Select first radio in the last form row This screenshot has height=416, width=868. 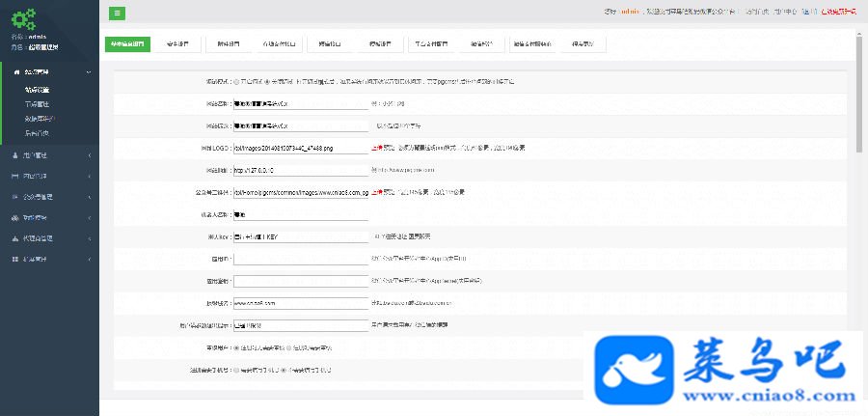pyautogui.click(x=237, y=370)
